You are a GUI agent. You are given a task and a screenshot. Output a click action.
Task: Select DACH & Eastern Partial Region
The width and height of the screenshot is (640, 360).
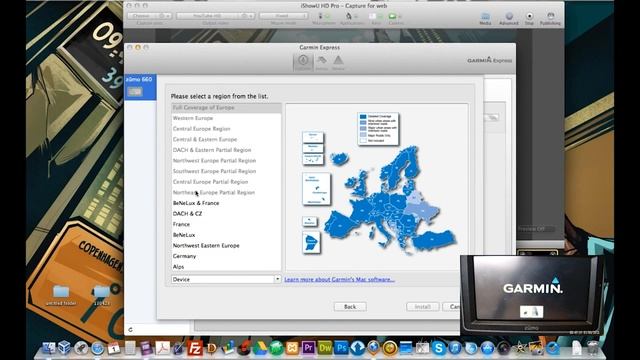[226, 150]
